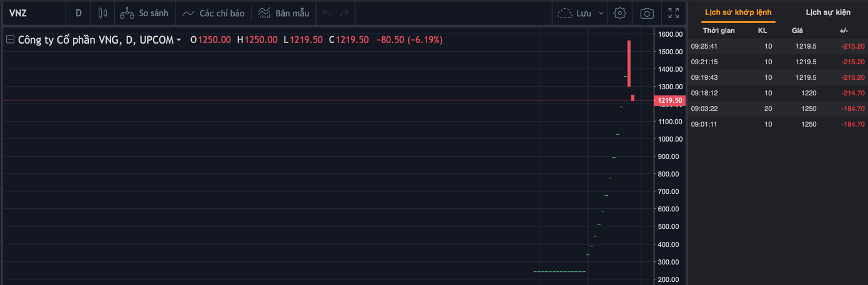Change the D time interval selector
This screenshot has height=285, width=868.
(79, 13)
